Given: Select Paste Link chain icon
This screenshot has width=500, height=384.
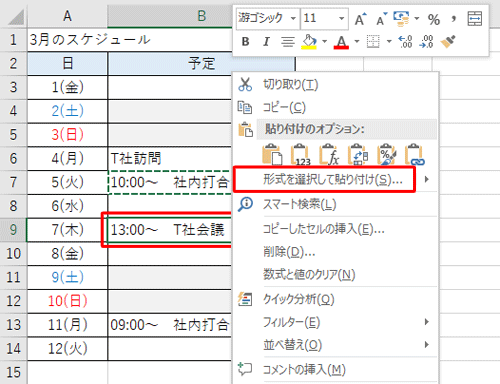Looking at the screenshot, I should pyautogui.click(x=415, y=154).
